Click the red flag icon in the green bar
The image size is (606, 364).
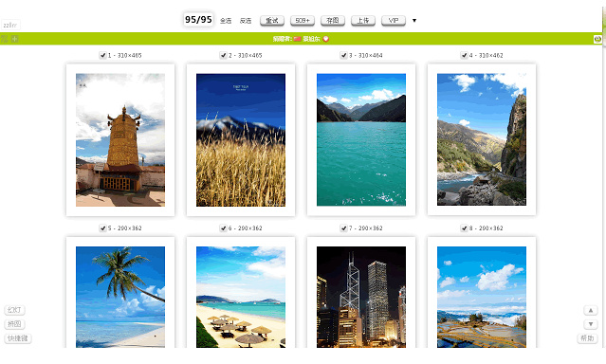297,39
